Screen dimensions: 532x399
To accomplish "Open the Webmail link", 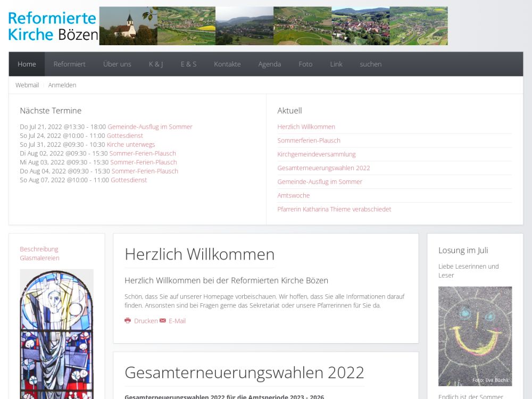I will tap(27, 85).
